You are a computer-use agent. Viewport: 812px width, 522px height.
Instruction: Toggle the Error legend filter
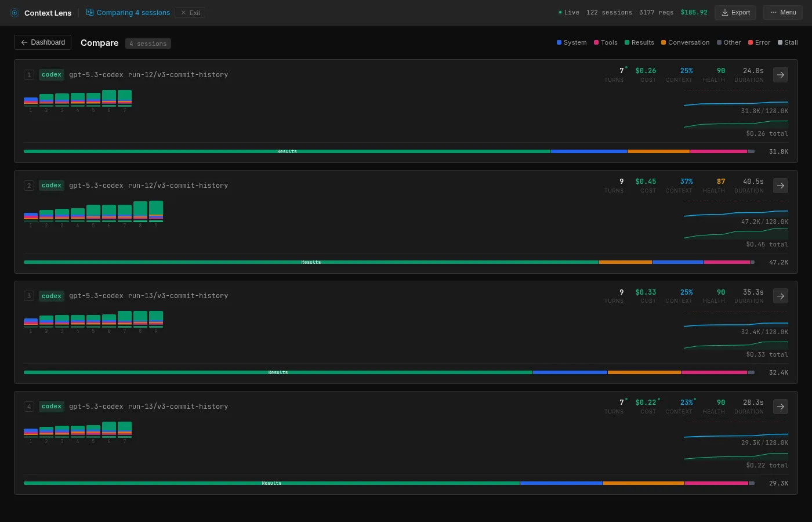pyautogui.click(x=759, y=42)
